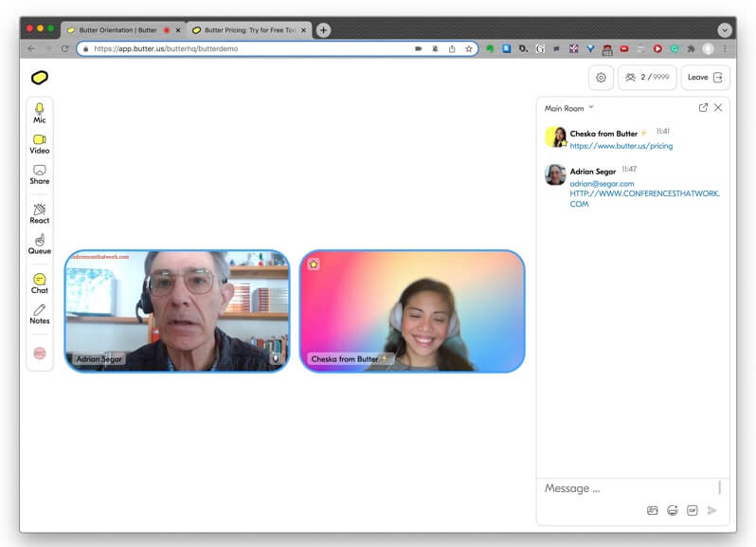
Task: Click the share page icon in address bar
Action: [x=452, y=48]
